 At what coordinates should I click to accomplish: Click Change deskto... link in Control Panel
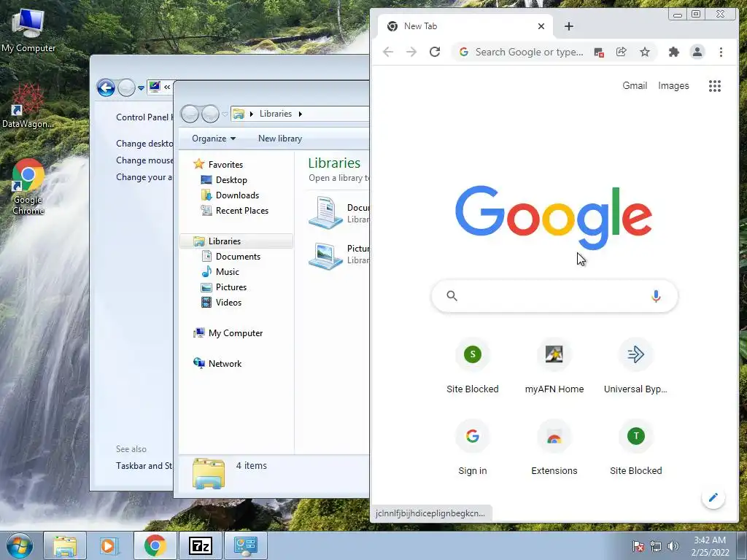144,144
